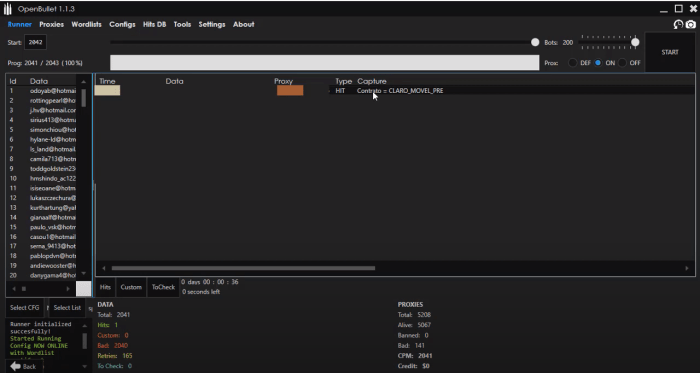700x373 pixels.
Task: Go to the Wordlists section
Action: coord(87,25)
